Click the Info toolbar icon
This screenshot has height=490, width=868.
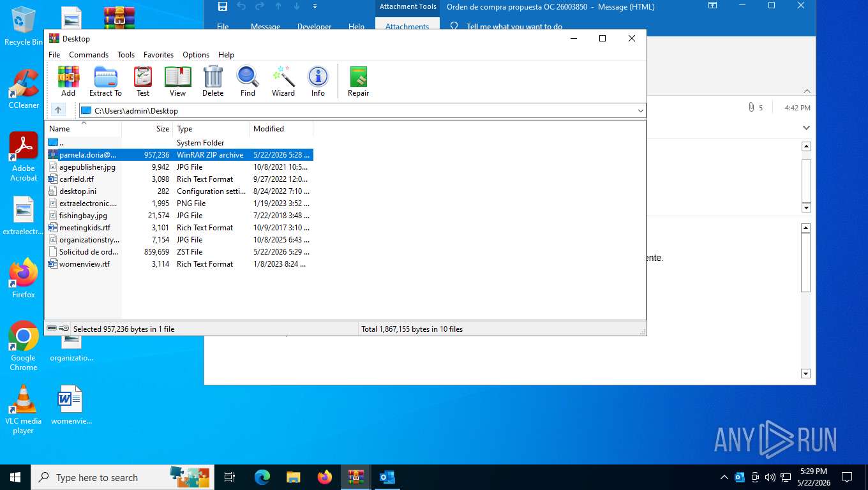[x=318, y=81]
